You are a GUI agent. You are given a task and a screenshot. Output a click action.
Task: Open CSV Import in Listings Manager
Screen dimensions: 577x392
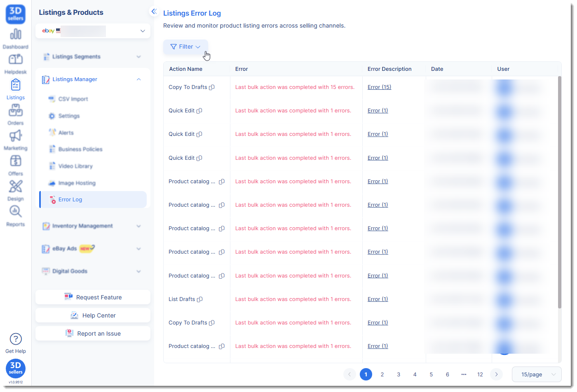93,99
